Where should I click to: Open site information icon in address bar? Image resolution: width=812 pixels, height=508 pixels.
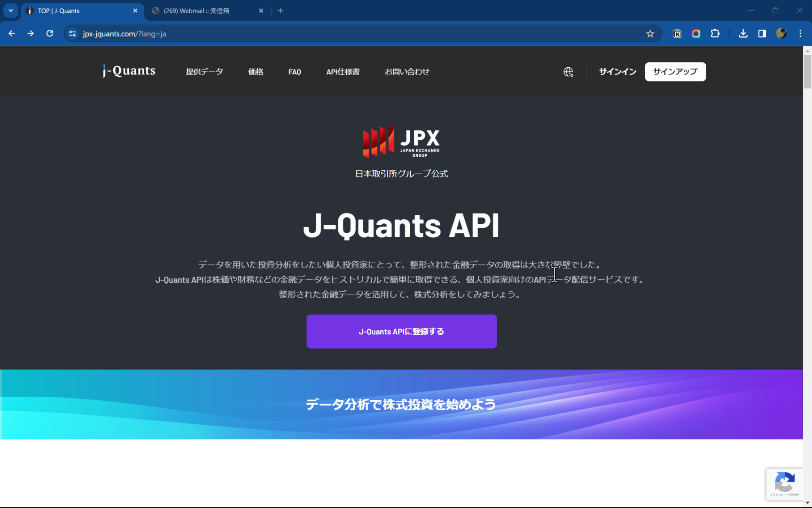pos(72,33)
